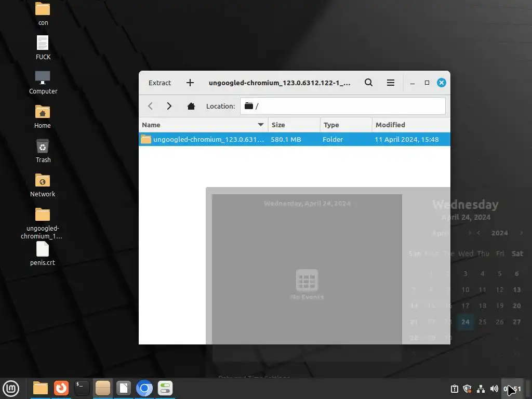
Task: Select day 25 in the calendar
Action: click(483, 322)
